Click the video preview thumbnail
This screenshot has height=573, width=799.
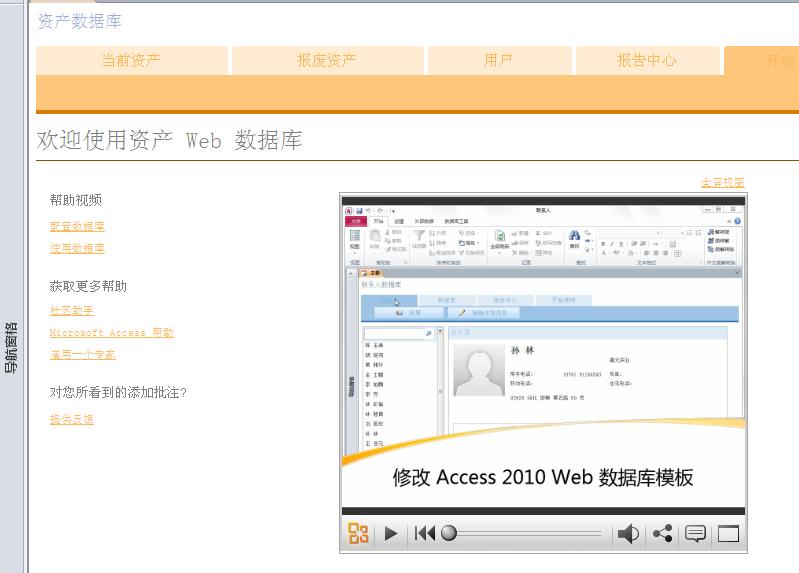coord(543,355)
